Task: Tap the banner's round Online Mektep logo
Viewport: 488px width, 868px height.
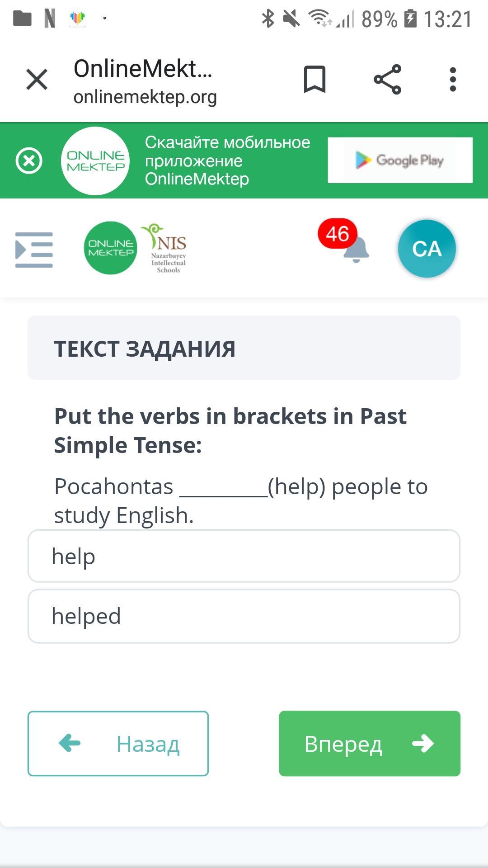Action: [x=95, y=161]
